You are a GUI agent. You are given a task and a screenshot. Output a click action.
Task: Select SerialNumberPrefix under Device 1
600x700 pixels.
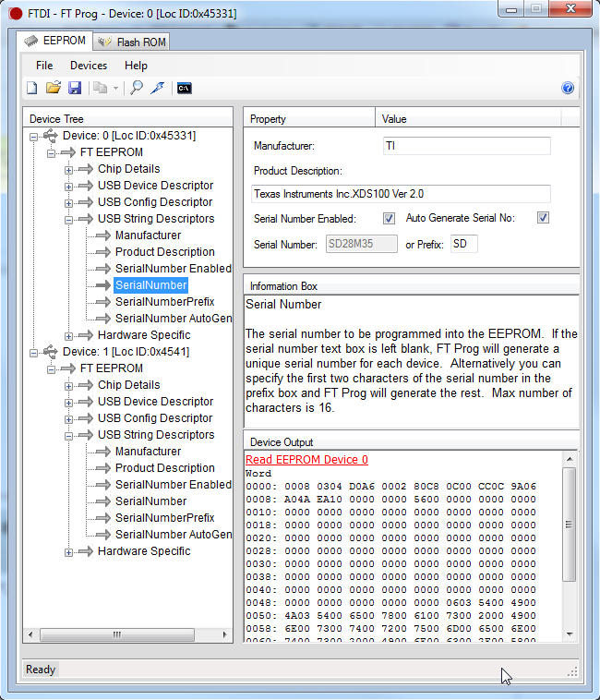tap(164, 518)
